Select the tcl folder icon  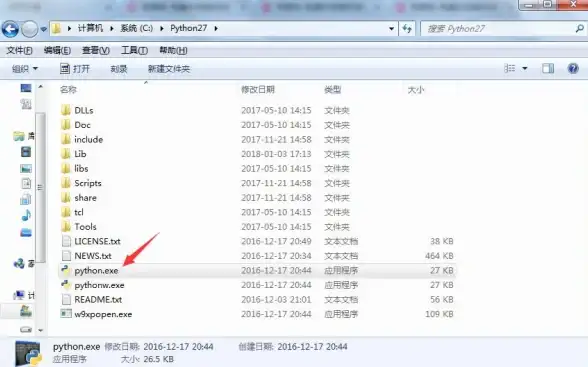pos(66,212)
